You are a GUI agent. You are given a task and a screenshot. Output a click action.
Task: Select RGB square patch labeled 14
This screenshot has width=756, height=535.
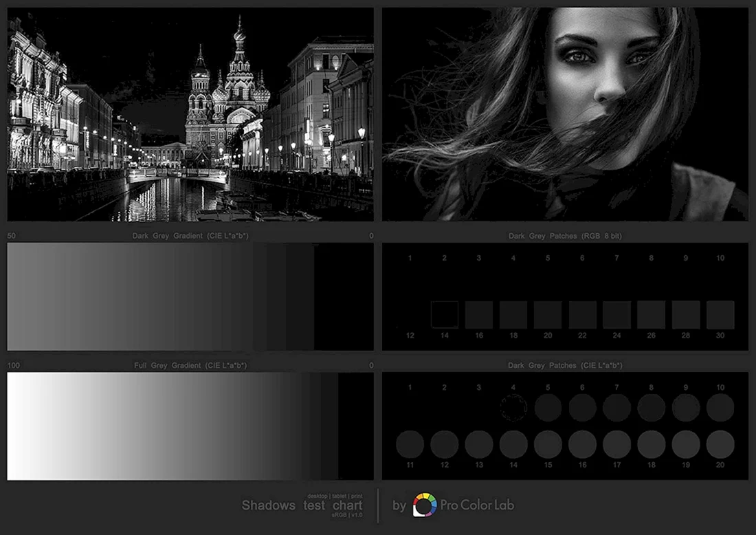point(445,315)
